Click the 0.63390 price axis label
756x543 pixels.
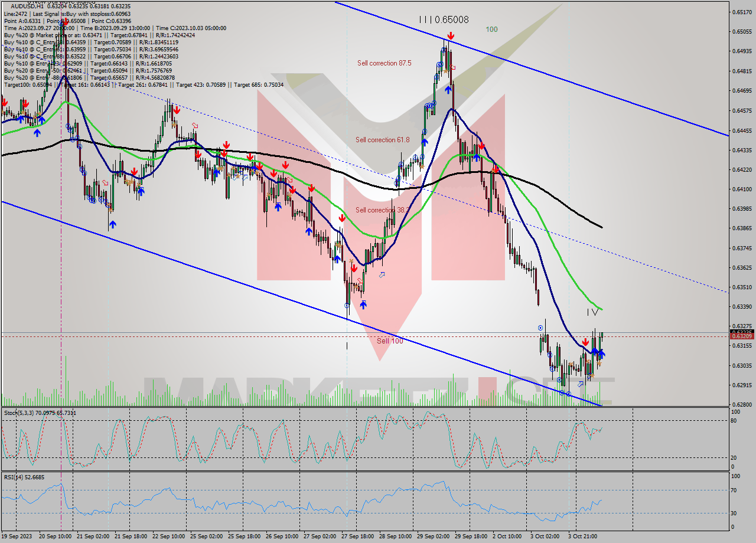[743, 306]
